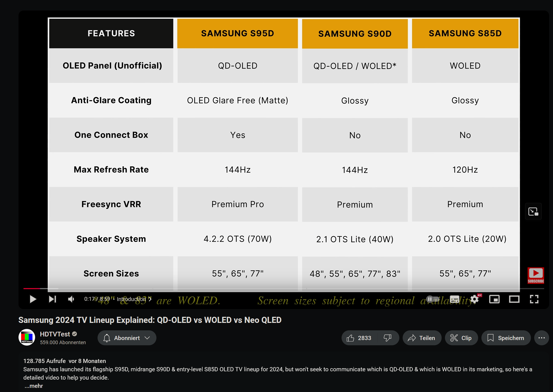Activate the miniplayer icon

coord(495,299)
